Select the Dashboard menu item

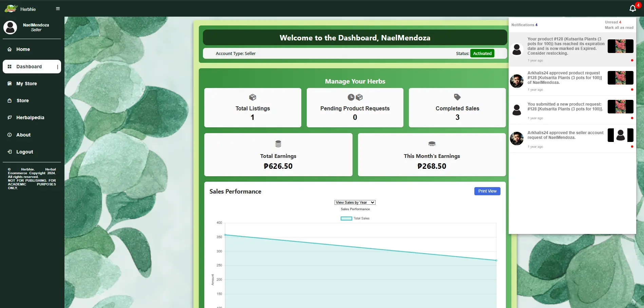[32, 67]
